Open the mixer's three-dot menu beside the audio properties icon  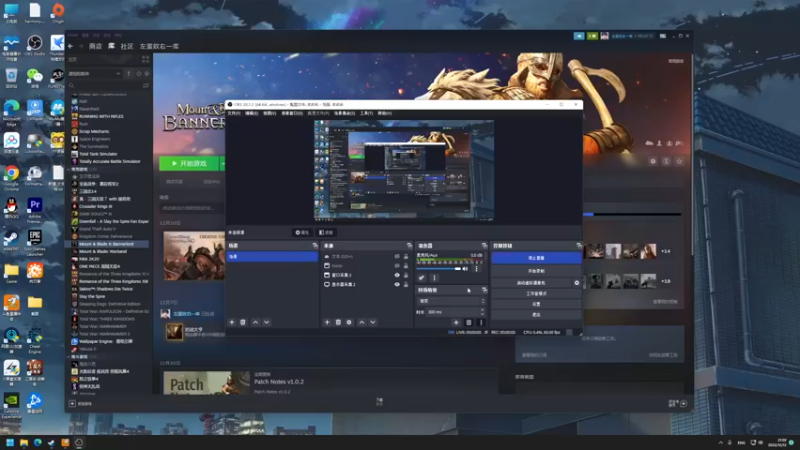(434, 278)
